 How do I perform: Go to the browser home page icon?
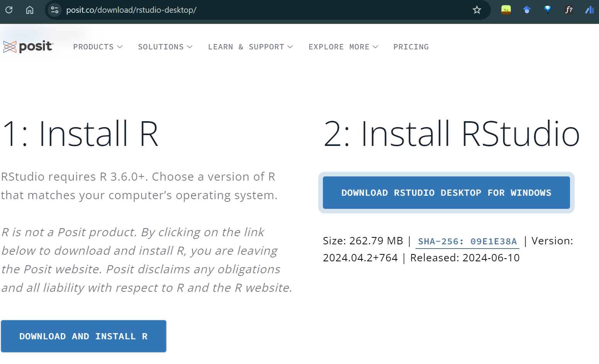click(x=30, y=10)
